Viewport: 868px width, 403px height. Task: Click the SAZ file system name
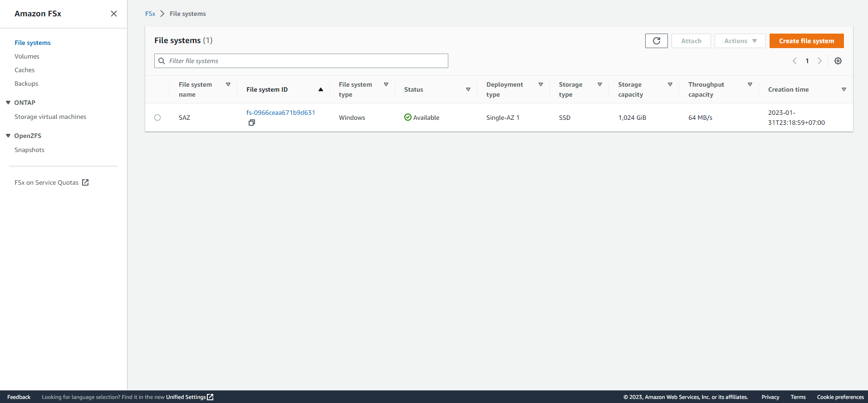pyautogui.click(x=184, y=118)
